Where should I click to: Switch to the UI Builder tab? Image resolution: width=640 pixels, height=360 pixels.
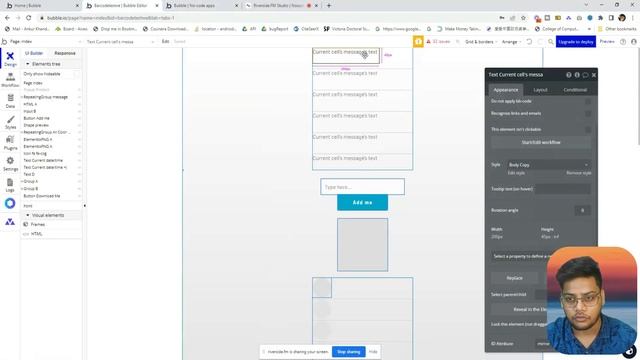coord(34,53)
